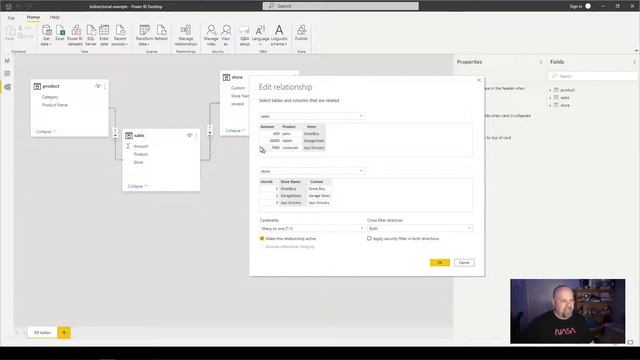Collapse the Properties pane chevron

click(541, 62)
